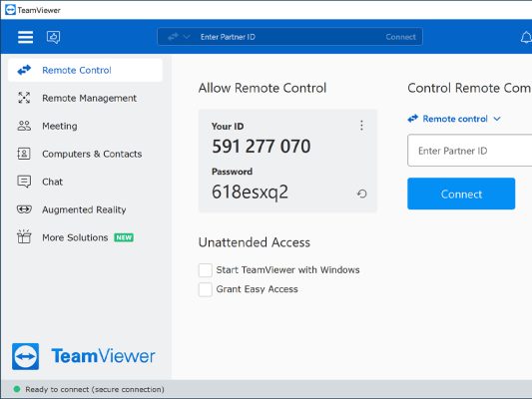This screenshot has height=399, width=532.
Task: Open Augmented Reality section
Action: pyautogui.click(x=85, y=209)
